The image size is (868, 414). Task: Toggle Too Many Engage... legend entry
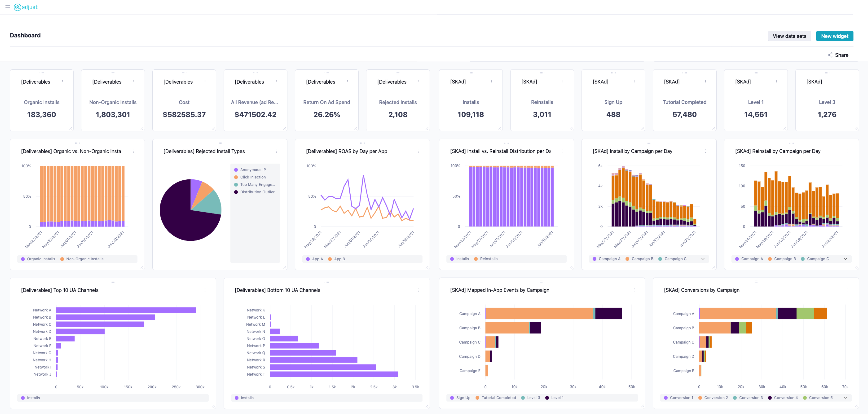(x=254, y=184)
